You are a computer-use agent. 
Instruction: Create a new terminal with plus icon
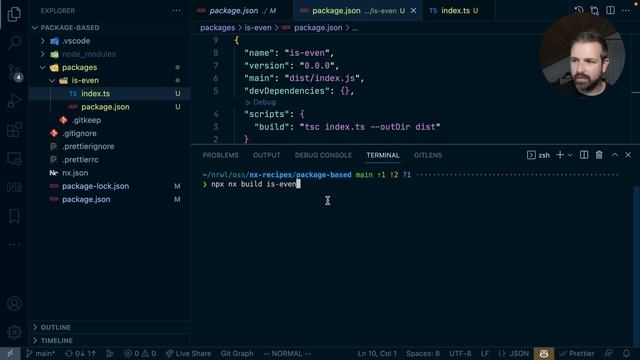pyautogui.click(x=560, y=155)
